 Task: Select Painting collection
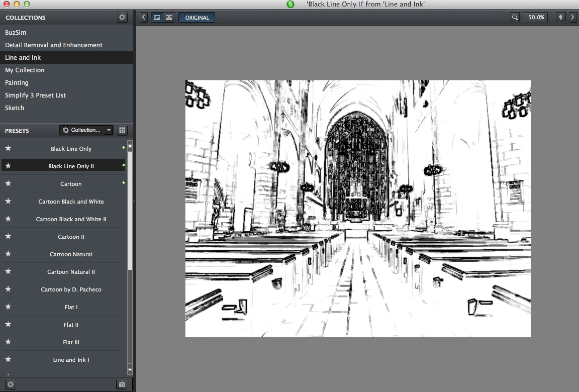(x=66, y=83)
